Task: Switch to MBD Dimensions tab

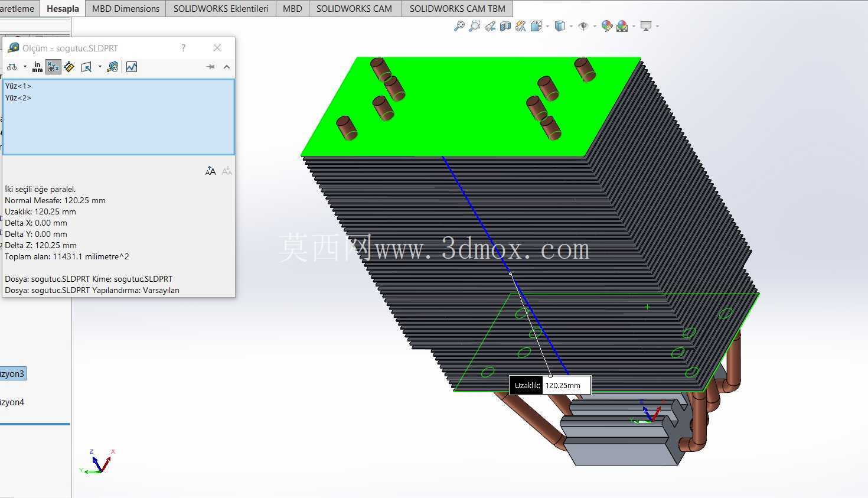Action: 126,9
